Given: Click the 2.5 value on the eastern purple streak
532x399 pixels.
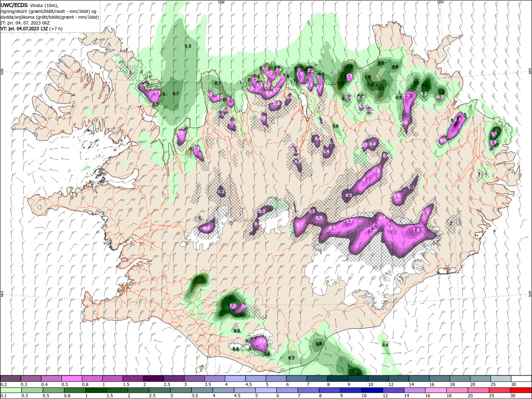Looking at the screenshot, I should pyautogui.click(x=458, y=120).
